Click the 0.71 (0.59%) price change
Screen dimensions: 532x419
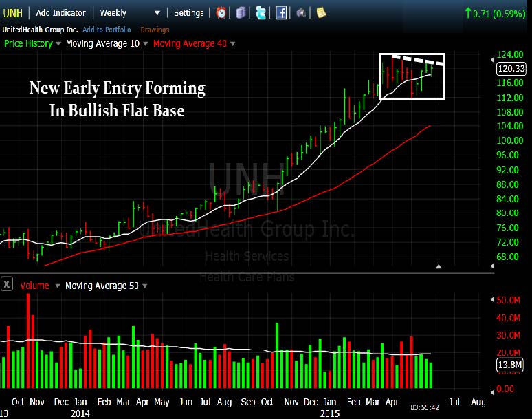tap(495, 14)
